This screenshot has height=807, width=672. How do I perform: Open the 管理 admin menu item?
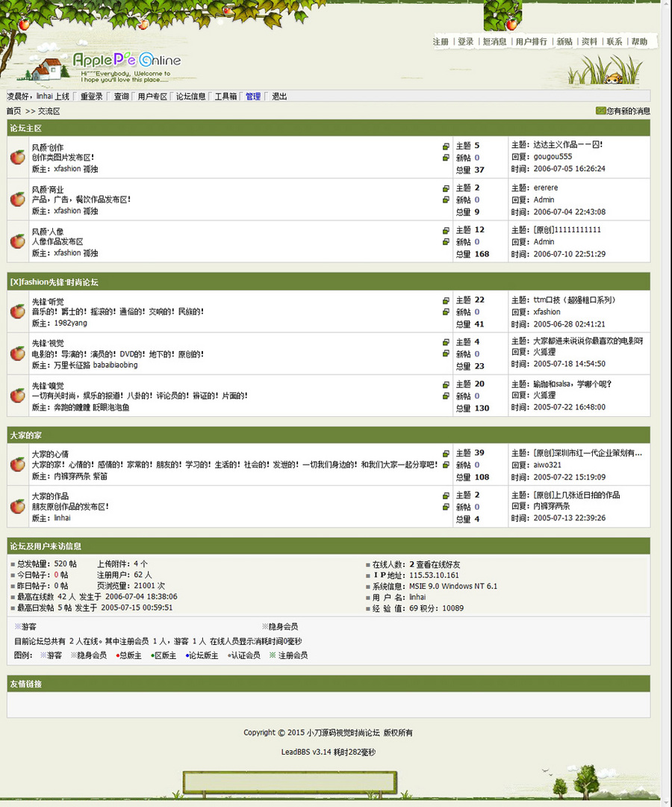[252, 96]
